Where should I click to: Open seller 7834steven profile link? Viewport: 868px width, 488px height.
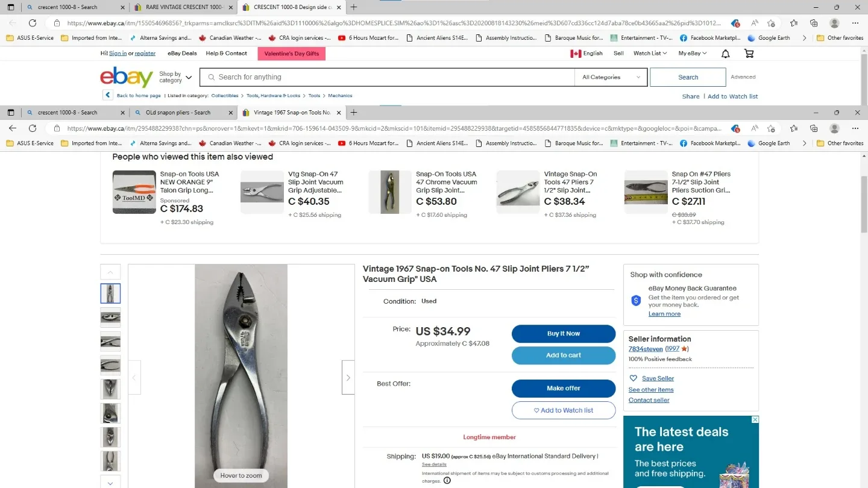(646, 349)
